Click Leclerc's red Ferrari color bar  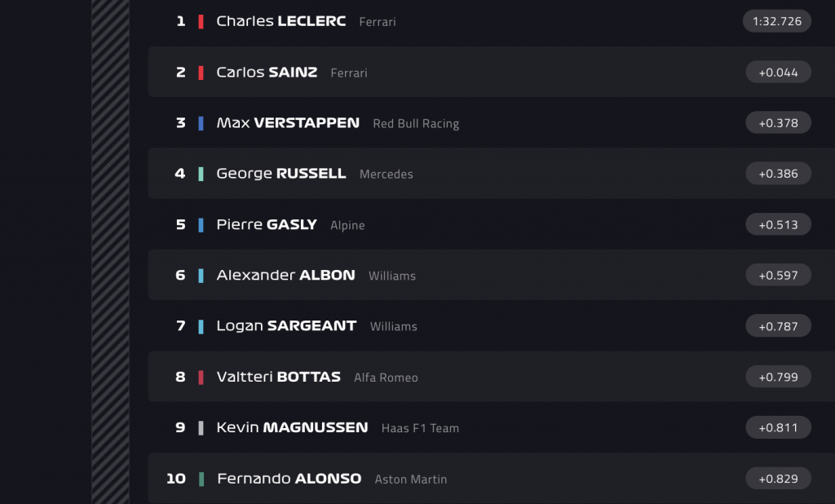pos(201,21)
